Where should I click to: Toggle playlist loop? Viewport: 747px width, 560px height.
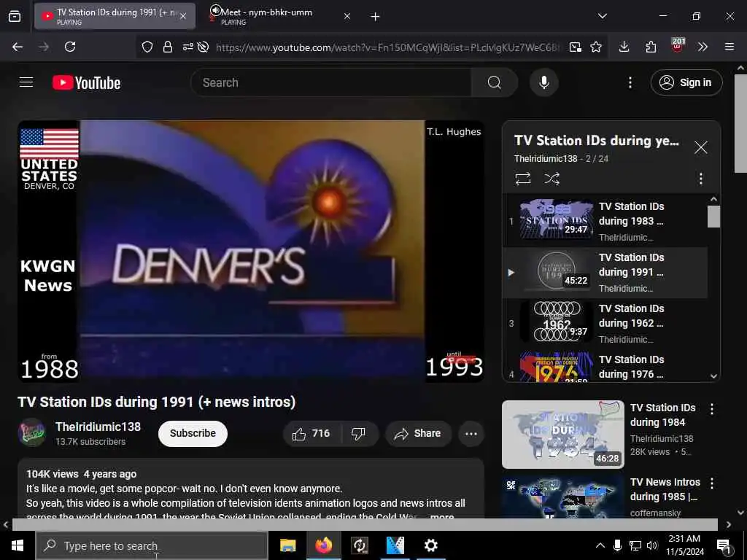pyautogui.click(x=522, y=179)
